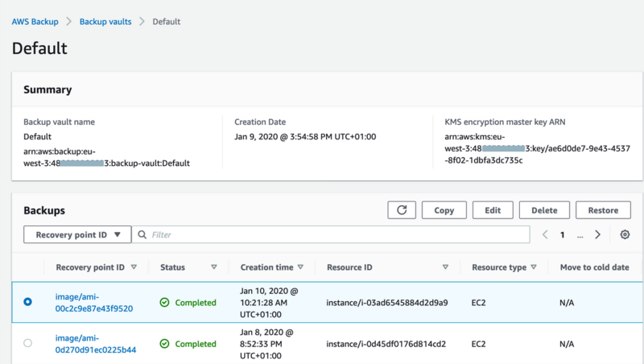Open table preferences gear icon

click(x=625, y=234)
